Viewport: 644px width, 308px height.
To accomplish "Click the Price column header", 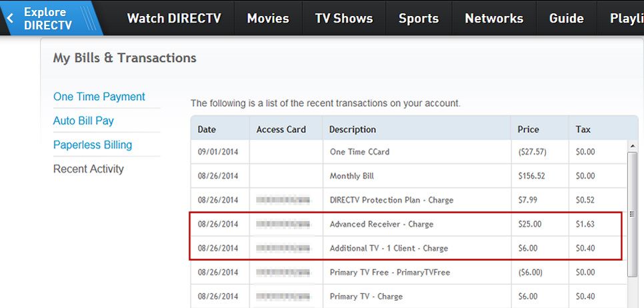I will pos(529,129).
